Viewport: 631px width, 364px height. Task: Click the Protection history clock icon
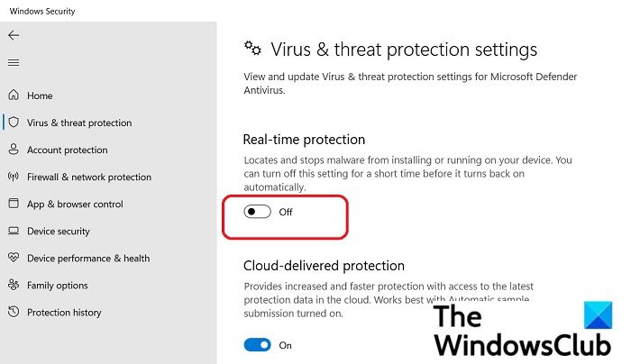(14, 312)
